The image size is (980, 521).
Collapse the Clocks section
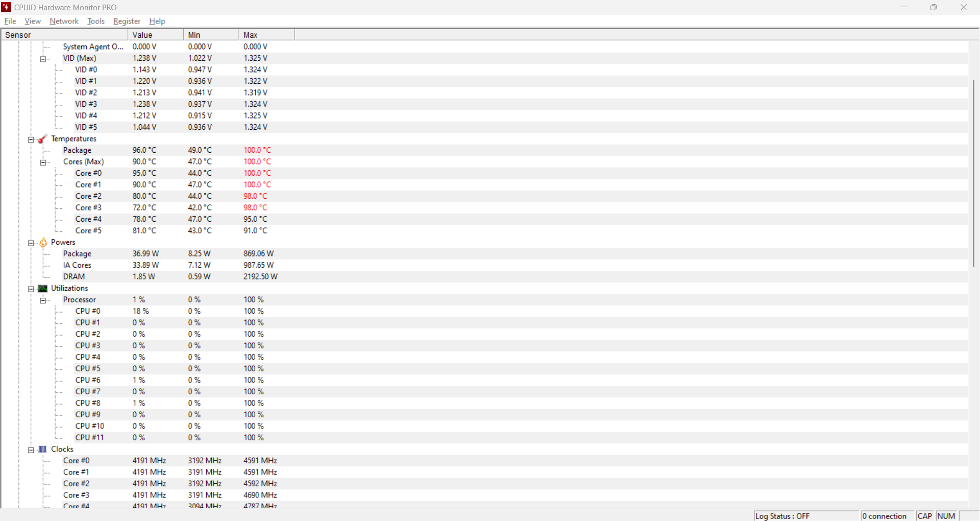pos(31,450)
